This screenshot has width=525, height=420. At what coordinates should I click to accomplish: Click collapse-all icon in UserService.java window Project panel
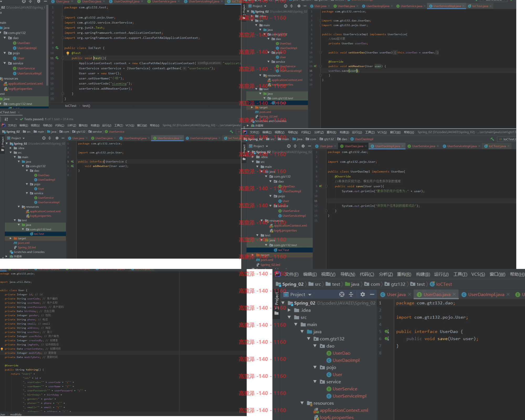50,138
